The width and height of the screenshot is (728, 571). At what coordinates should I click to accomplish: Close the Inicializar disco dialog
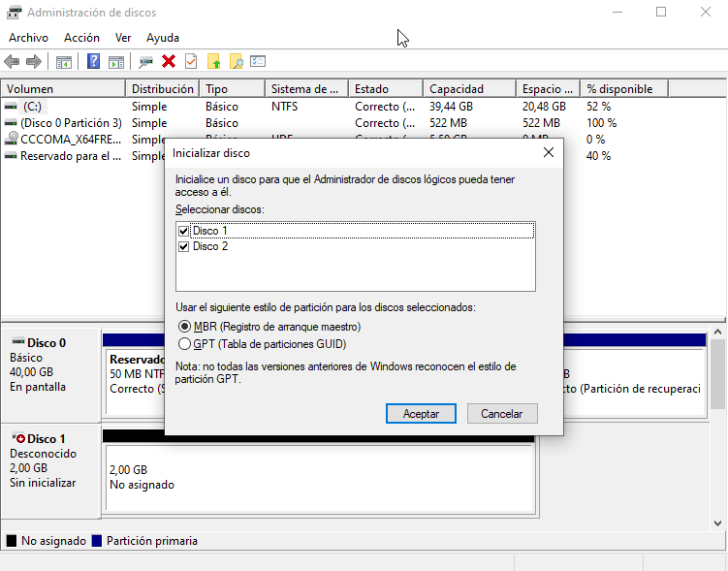[x=548, y=152]
